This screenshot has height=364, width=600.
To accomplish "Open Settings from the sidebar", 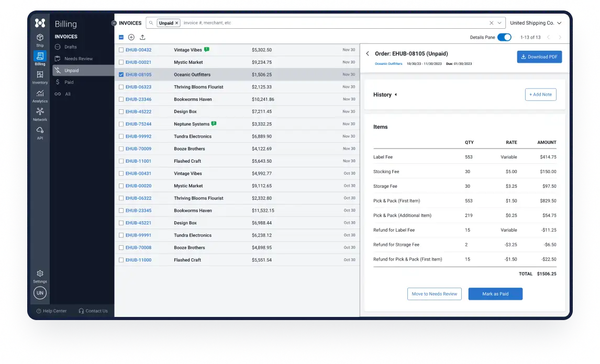I will (40, 276).
